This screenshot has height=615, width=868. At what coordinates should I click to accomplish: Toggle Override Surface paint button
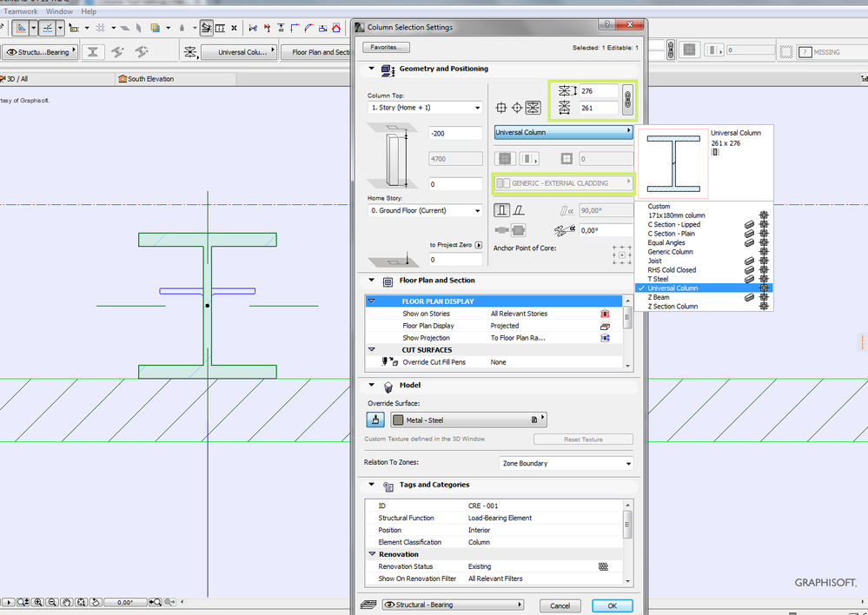(x=376, y=420)
